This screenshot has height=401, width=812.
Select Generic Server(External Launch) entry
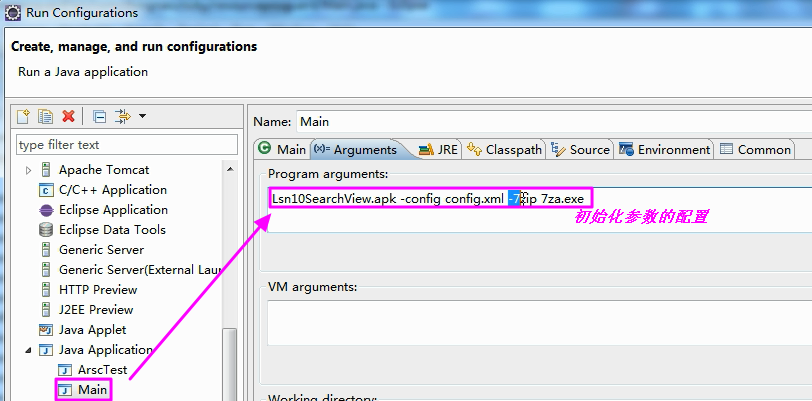coord(140,270)
